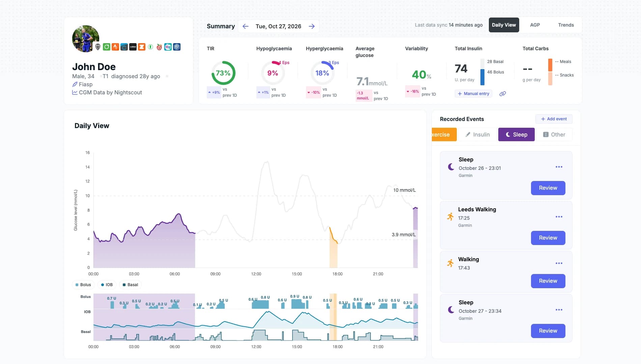Click the red apple integration icon

[159, 47]
